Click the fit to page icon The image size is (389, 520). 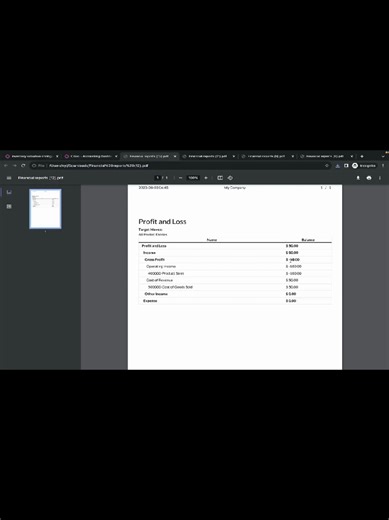point(220,178)
